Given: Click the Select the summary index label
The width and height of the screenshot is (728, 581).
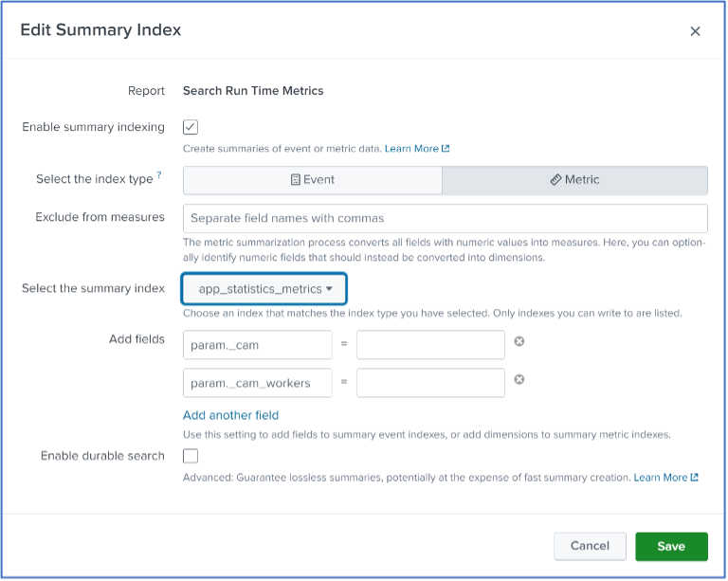Looking at the screenshot, I should (93, 288).
